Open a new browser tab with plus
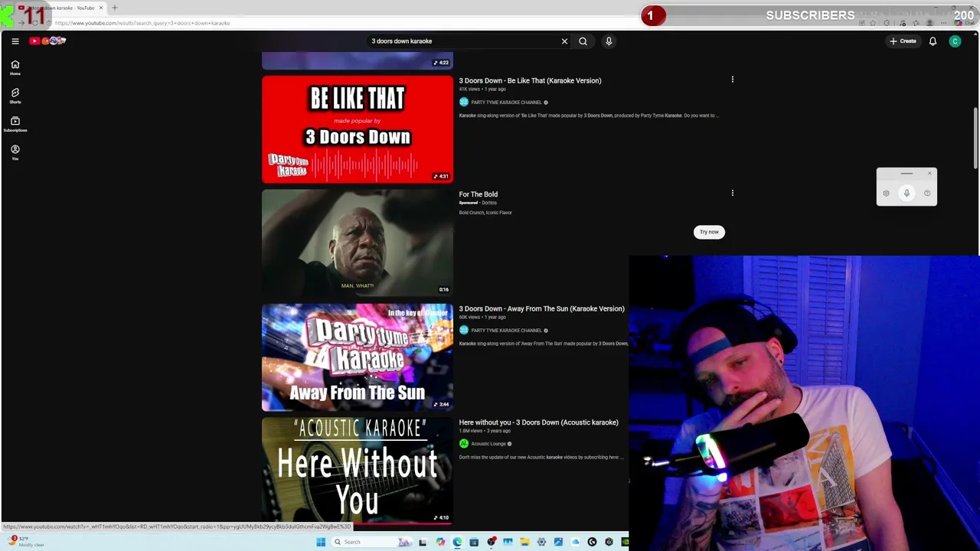980x551 pixels. tap(115, 8)
